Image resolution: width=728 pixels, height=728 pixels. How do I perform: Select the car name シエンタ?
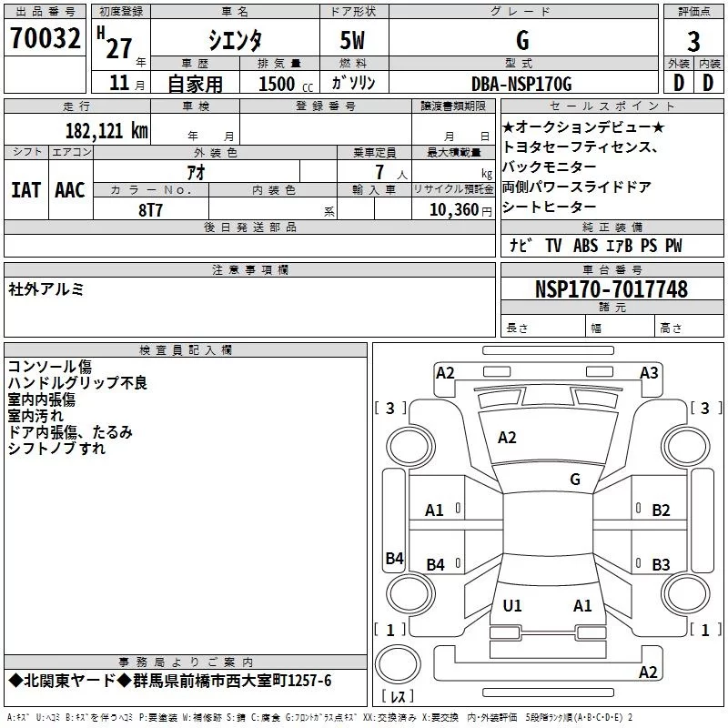pyautogui.click(x=235, y=40)
